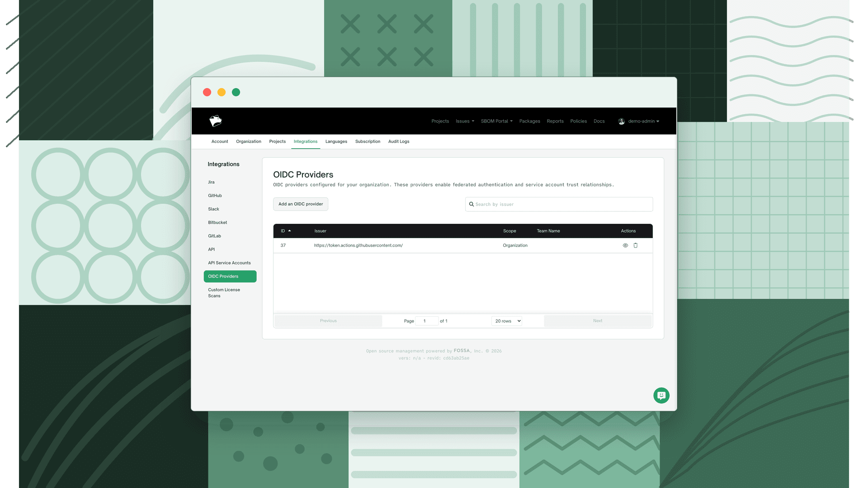The image size is (868, 488).
Task: Switch to the Organization tab
Action: point(249,141)
